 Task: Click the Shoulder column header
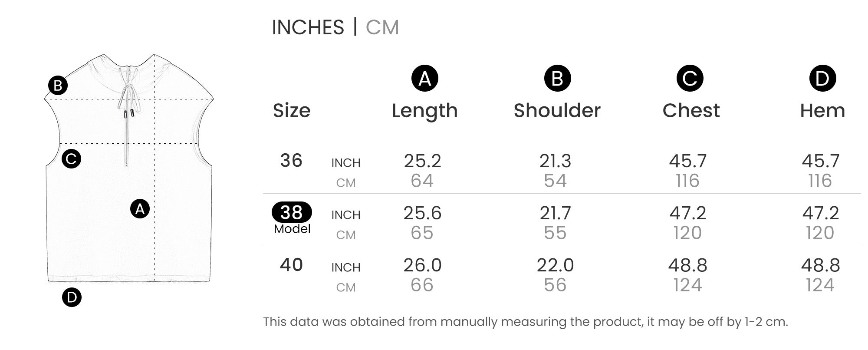(x=557, y=111)
